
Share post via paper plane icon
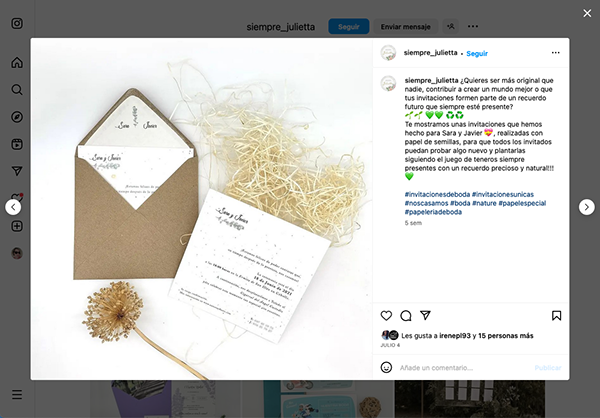[x=426, y=315]
